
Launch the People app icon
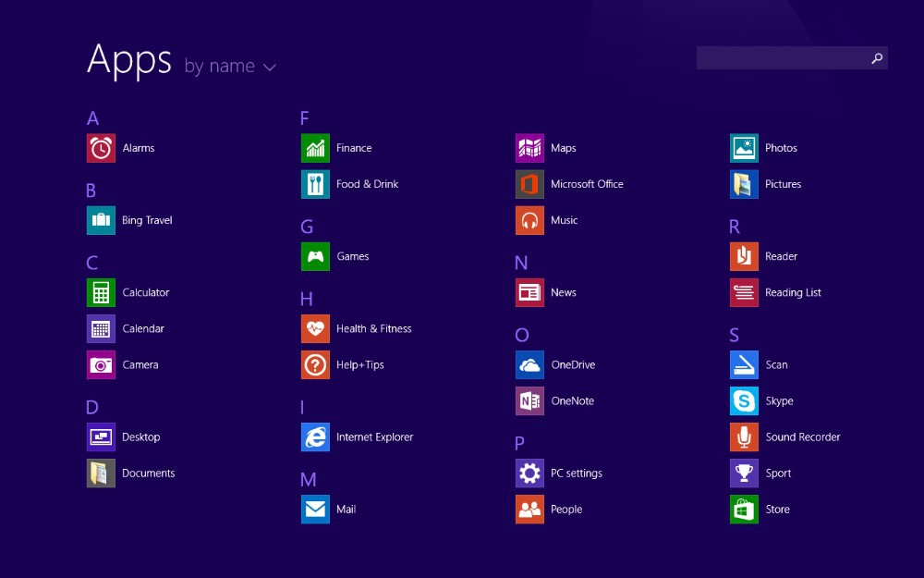tap(529, 509)
